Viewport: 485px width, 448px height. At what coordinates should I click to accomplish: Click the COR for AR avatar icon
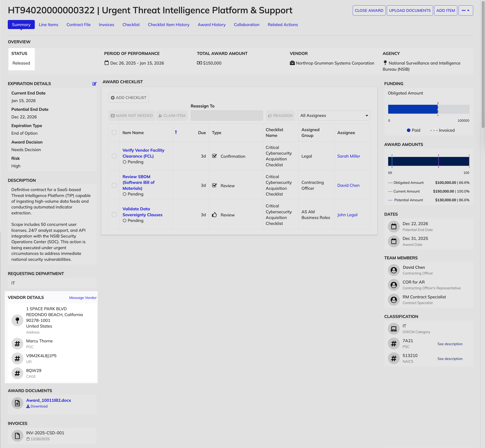(394, 285)
